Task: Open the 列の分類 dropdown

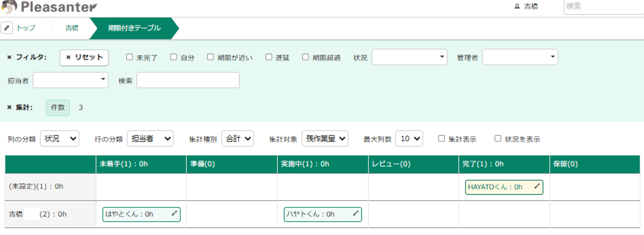Action: 59,138
